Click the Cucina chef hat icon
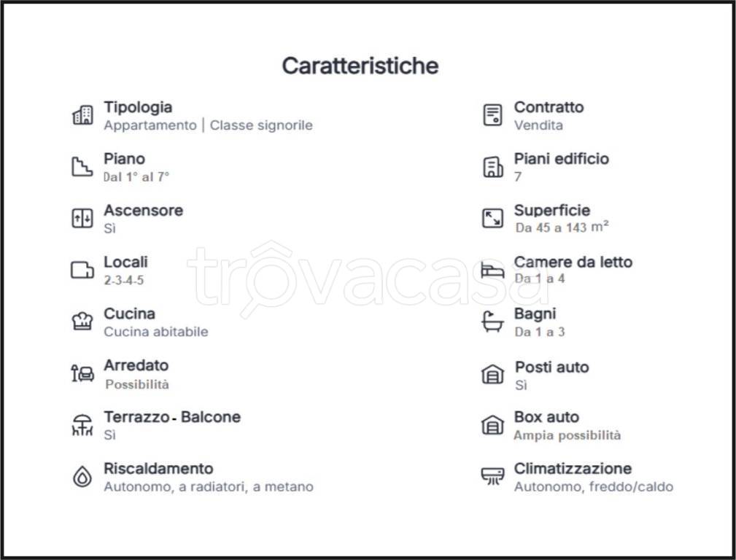This screenshot has height=560, width=736. coord(82,322)
